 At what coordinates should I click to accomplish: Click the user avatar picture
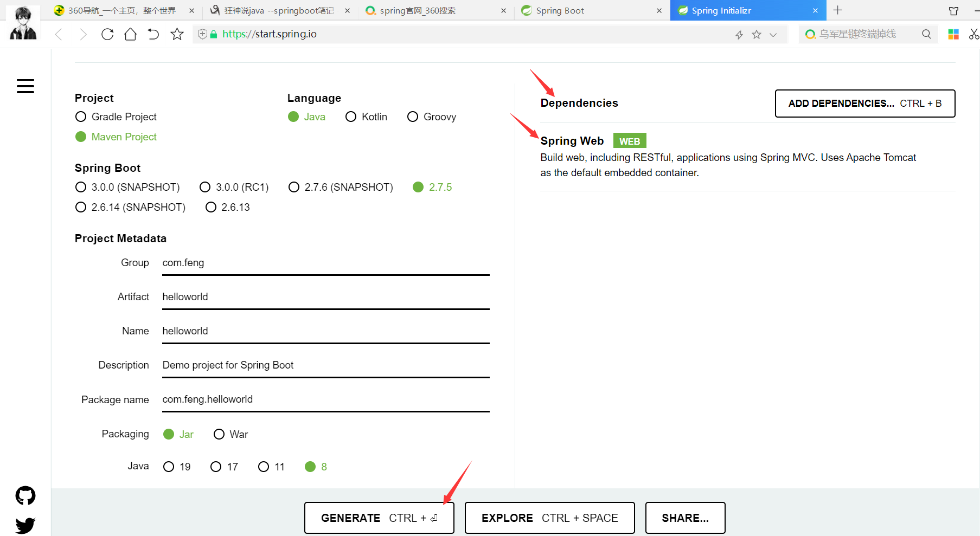click(23, 23)
